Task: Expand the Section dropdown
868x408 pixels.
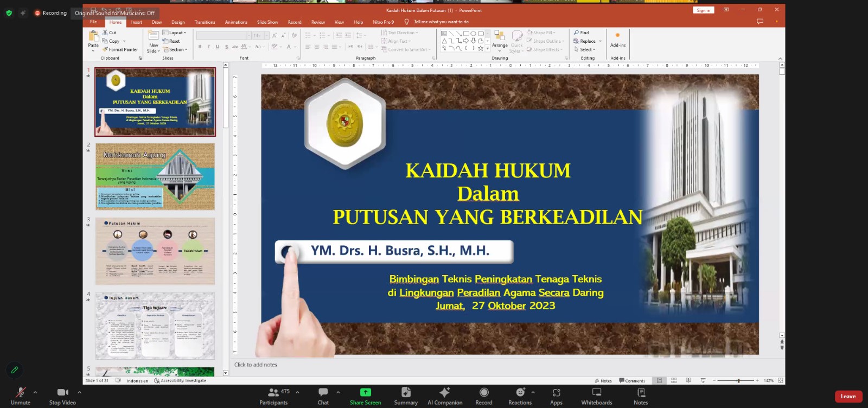Action: click(175, 49)
